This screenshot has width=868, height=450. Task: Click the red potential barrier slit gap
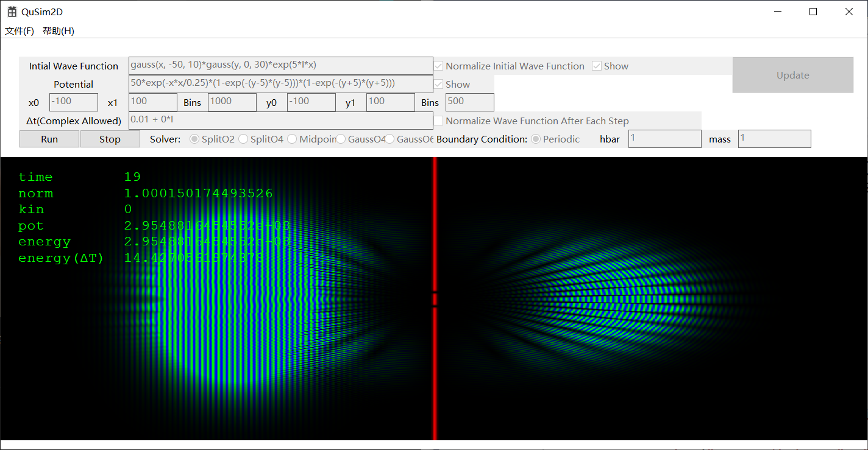(x=435, y=299)
